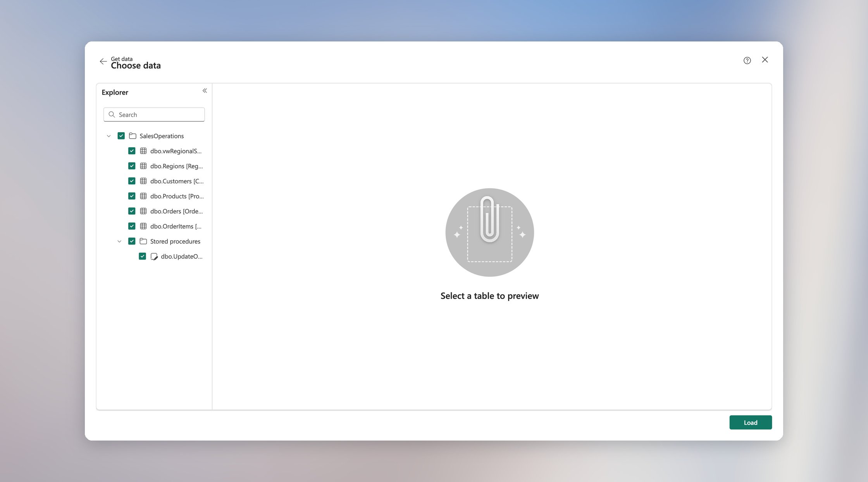The width and height of the screenshot is (868, 482).
Task: Open the help question mark icon
Action: click(747, 60)
